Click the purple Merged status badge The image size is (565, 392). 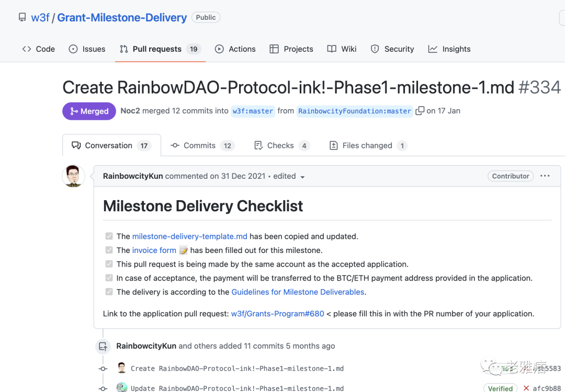pos(89,111)
